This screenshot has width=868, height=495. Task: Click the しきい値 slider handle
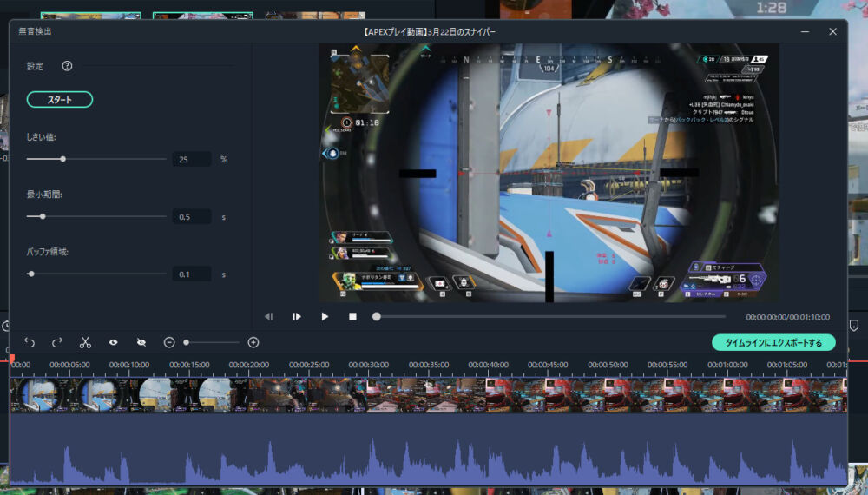tap(62, 159)
